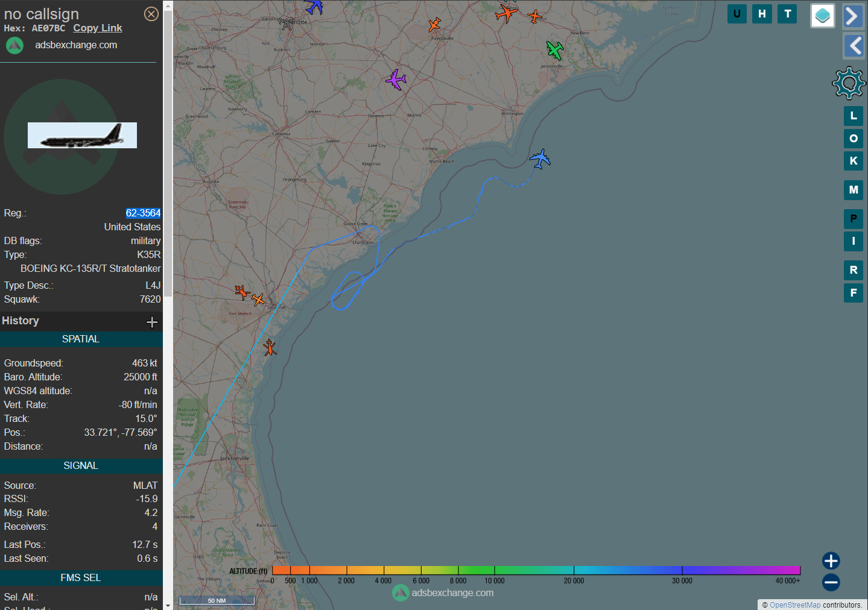Click the altitude color legend bar
Viewport: 868px width, 610px height.
[536, 570]
